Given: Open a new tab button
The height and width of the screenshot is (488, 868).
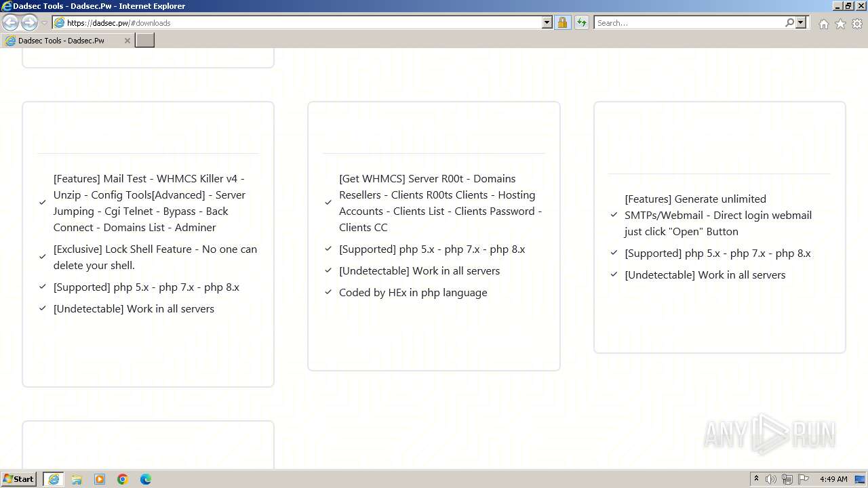Looking at the screenshot, I should (145, 41).
